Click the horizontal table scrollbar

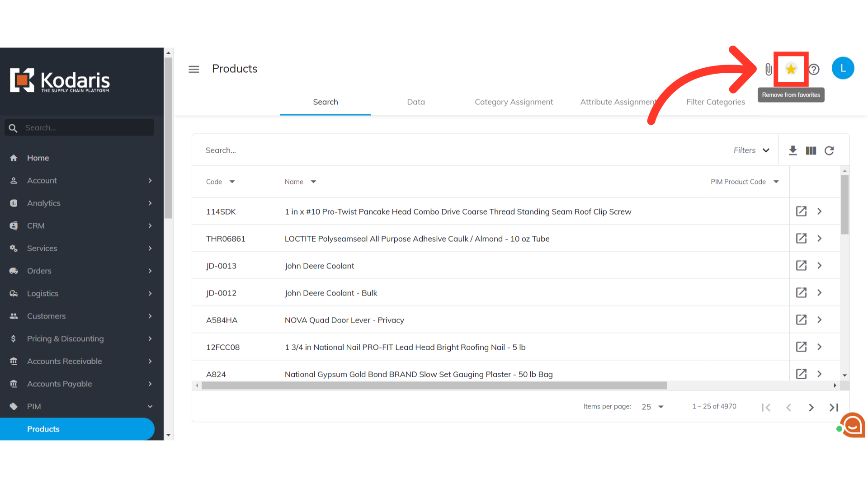[x=434, y=385]
